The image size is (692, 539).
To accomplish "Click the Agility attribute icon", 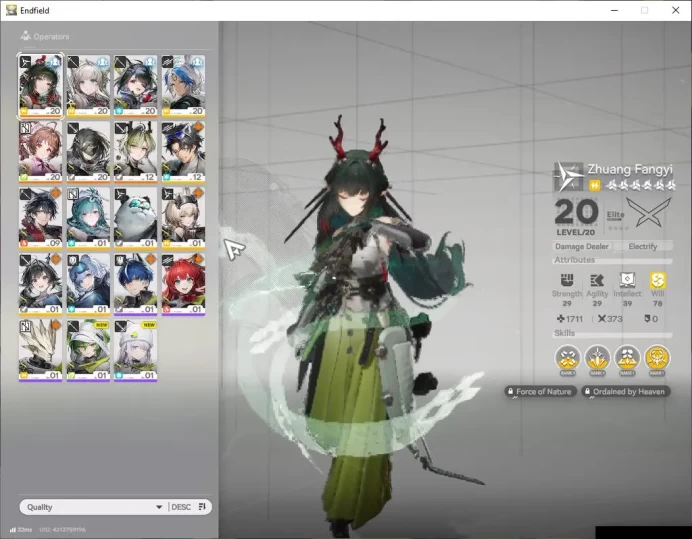I will [x=597, y=280].
